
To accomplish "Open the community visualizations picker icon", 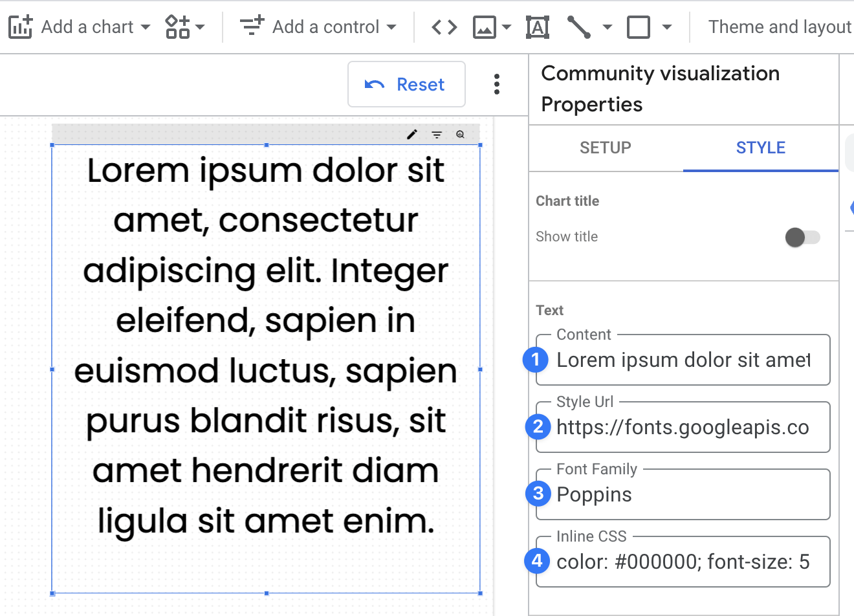I will pyautogui.click(x=176, y=27).
